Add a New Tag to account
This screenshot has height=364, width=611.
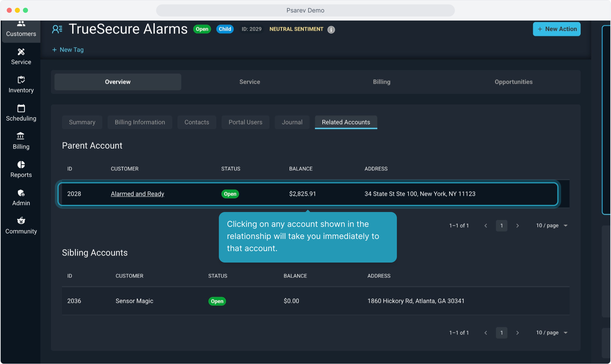click(68, 50)
